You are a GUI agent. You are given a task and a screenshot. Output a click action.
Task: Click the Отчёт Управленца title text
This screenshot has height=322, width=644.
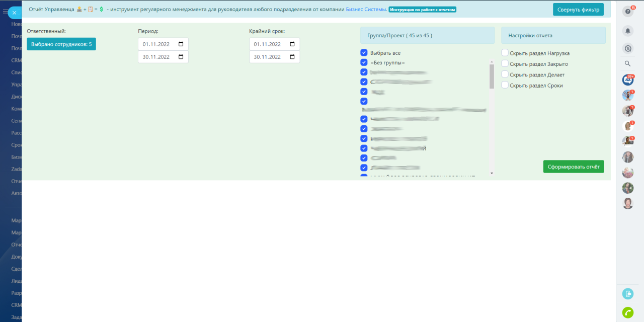tap(52, 10)
